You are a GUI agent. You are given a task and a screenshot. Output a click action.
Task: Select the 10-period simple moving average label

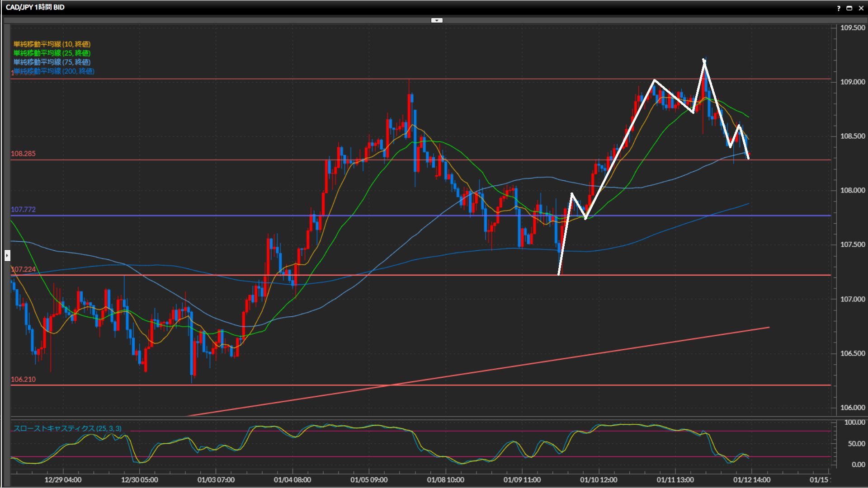click(52, 44)
